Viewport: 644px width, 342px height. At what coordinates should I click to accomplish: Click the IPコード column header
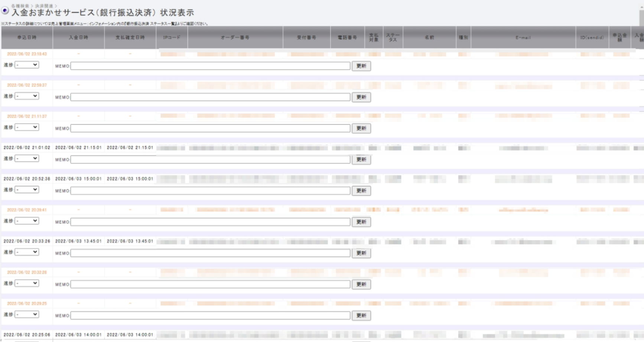coord(172,38)
